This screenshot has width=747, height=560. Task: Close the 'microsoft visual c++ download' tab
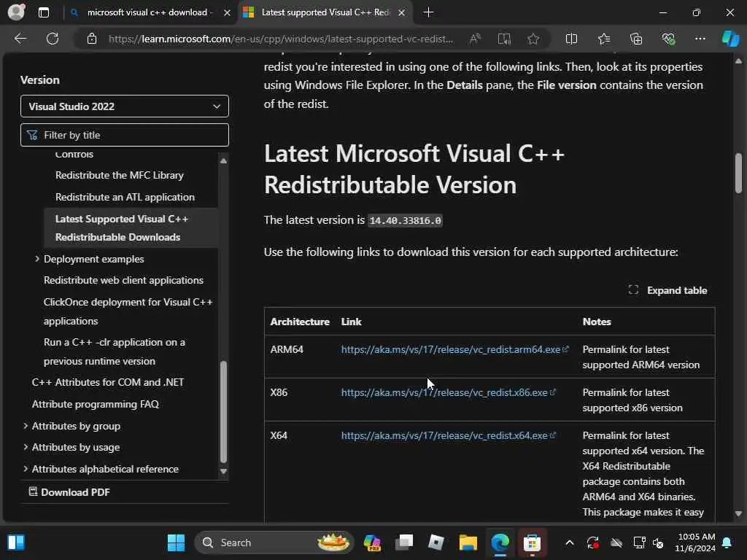[228, 13]
